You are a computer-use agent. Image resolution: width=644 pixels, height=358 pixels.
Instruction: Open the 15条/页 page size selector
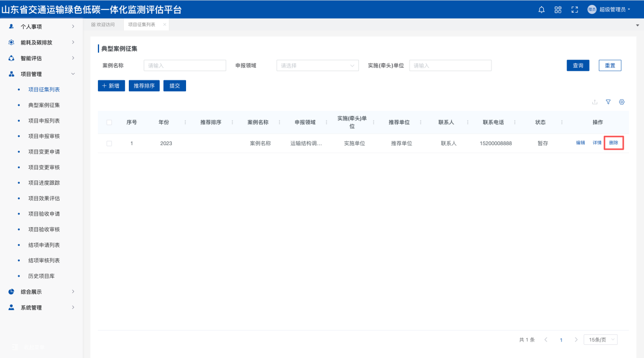point(601,340)
